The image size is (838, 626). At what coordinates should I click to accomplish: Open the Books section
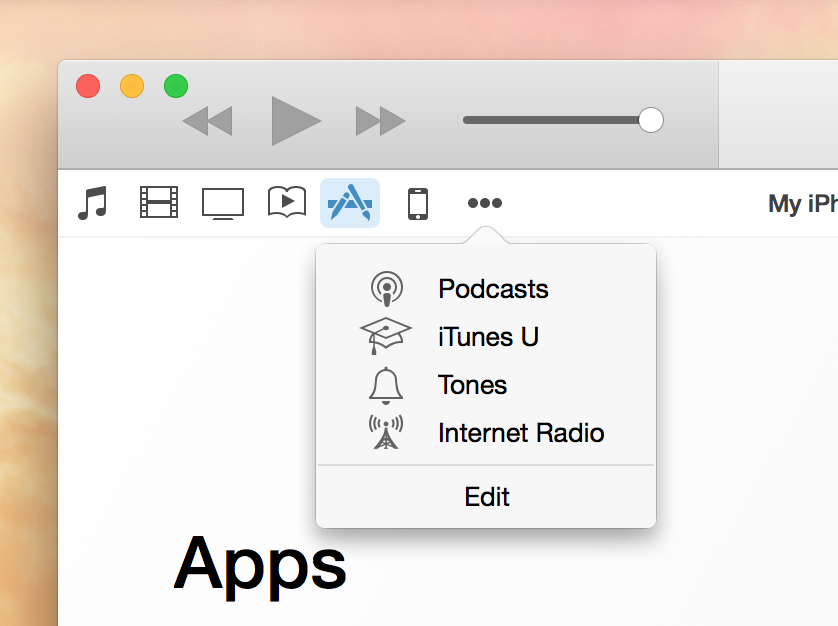click(286, 203)
